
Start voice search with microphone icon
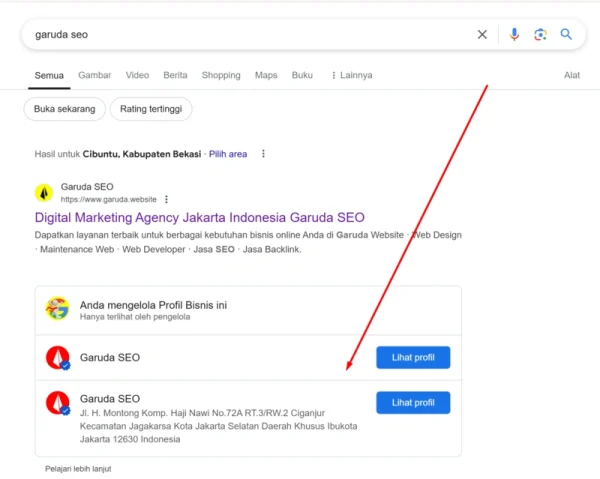(x=514, y=34)
